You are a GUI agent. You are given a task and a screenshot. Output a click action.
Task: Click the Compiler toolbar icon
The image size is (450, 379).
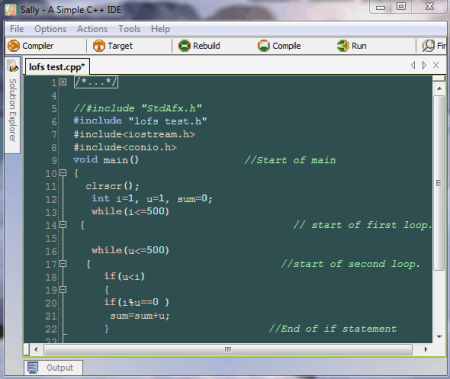[14, 46]
